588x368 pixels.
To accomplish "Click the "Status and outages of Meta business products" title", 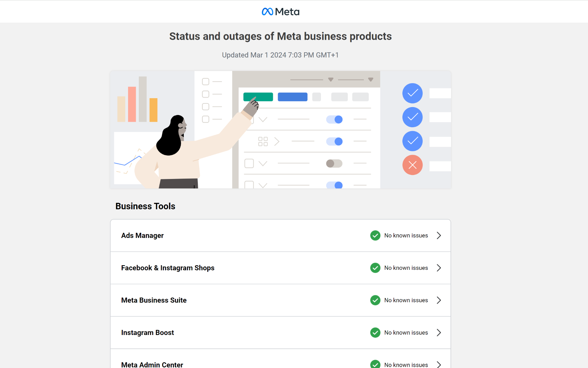I will tap(281, 36).
